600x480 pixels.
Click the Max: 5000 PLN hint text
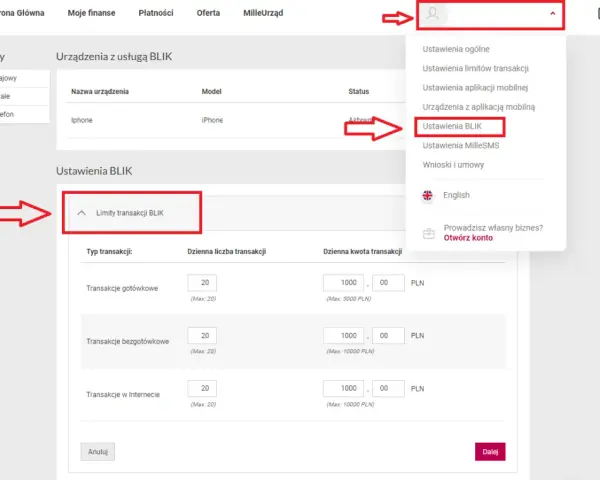(349, 299)
